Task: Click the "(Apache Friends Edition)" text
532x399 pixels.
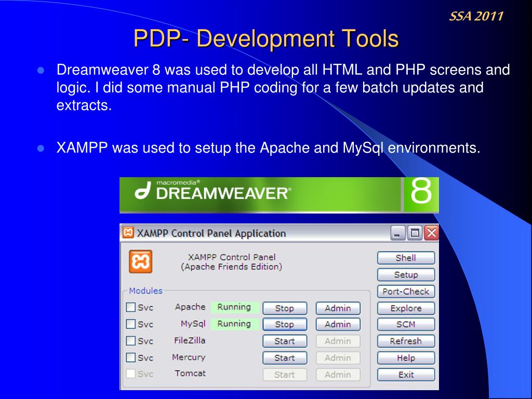Action: tap(231, 267)
